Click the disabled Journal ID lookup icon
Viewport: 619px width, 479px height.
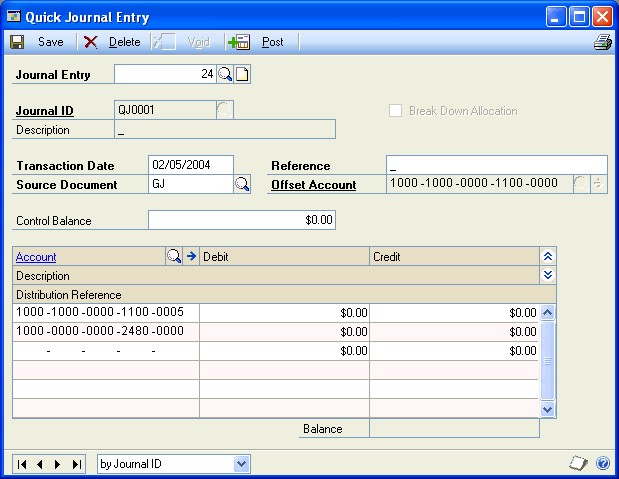click(x=225, y=110)
